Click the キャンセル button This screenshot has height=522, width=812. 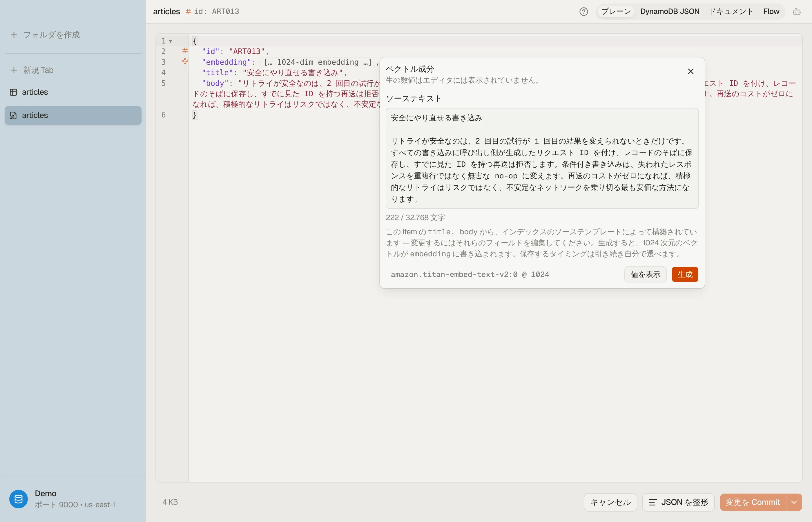tap(610, 502)
